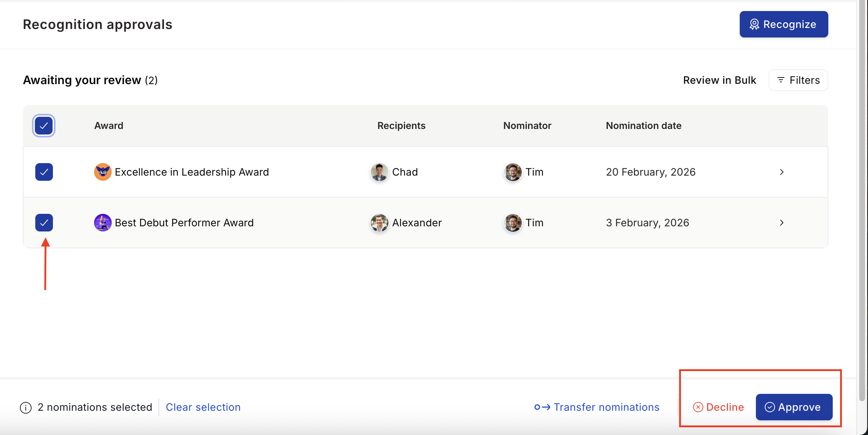868x435 pixels.
Task: Click the Nominator column header
Action: 527,126
